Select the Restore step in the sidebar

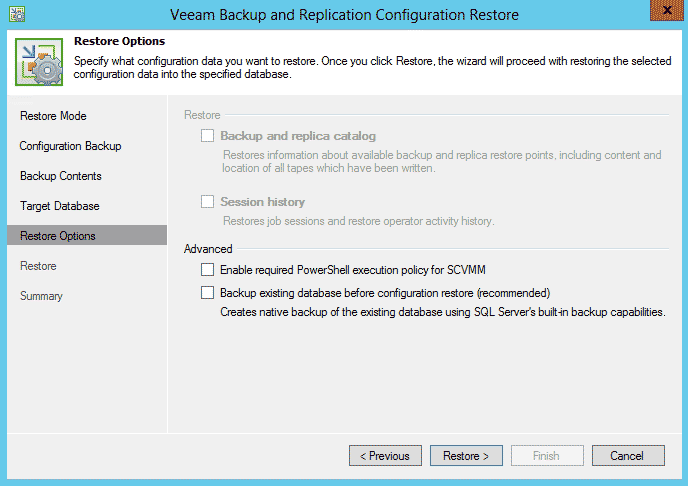pos(38,266)
